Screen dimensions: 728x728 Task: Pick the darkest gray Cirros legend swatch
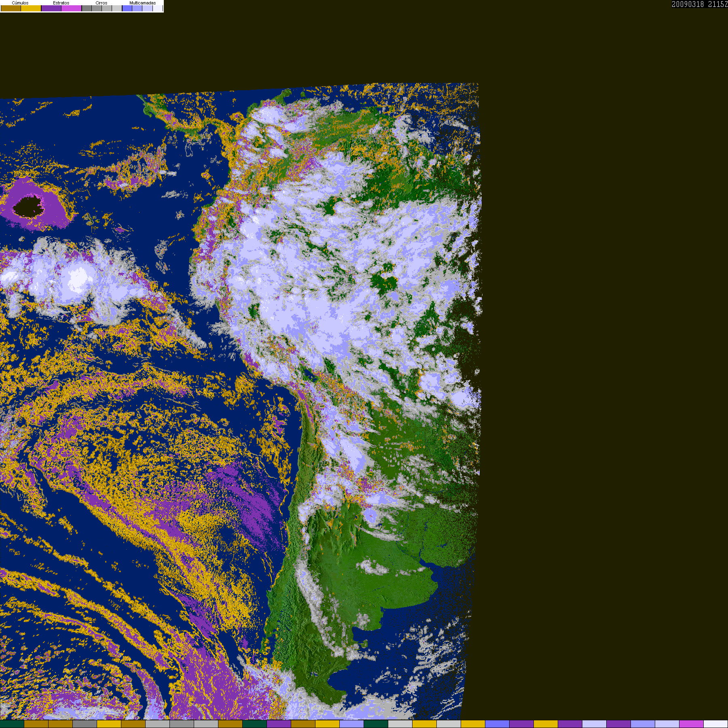tap(87, 8)
